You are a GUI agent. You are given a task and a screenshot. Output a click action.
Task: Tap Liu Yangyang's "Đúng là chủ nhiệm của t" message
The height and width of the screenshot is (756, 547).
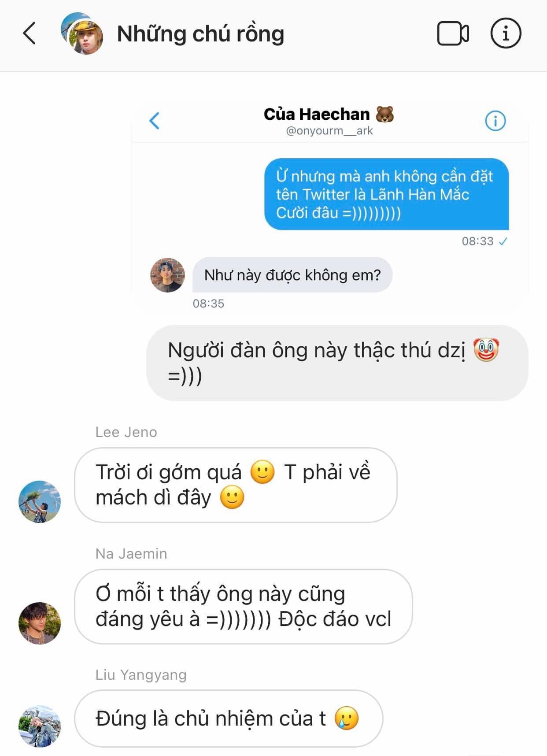[x=229, y=719]
